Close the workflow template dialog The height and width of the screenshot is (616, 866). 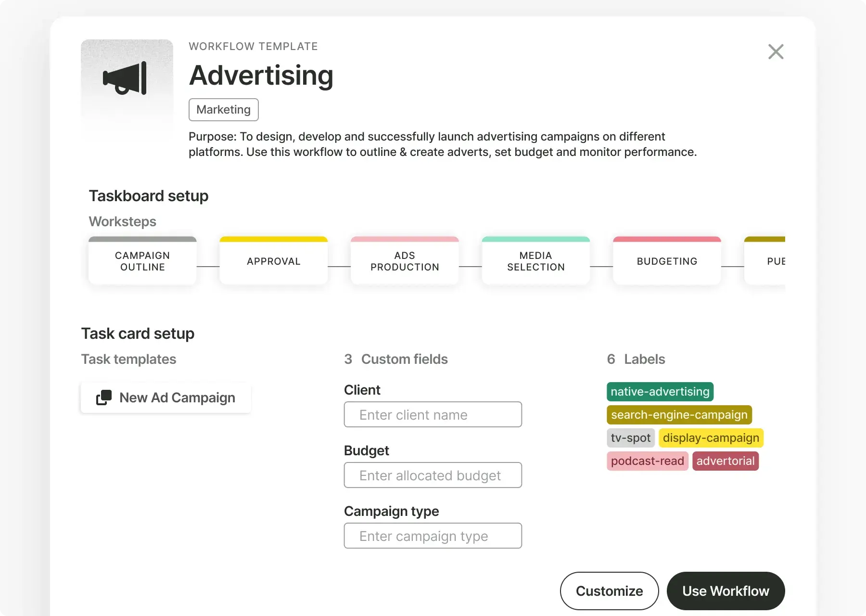click(x=776, y=51)
